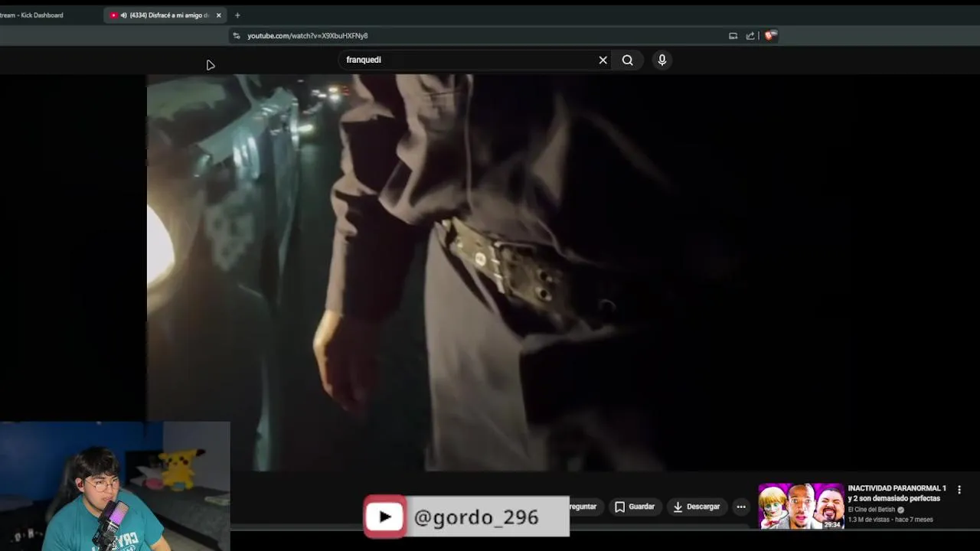The width and height of the screenshot is (980, 551).
Task: Visit the El Cine del Betish channel
Action: point(871,510)
